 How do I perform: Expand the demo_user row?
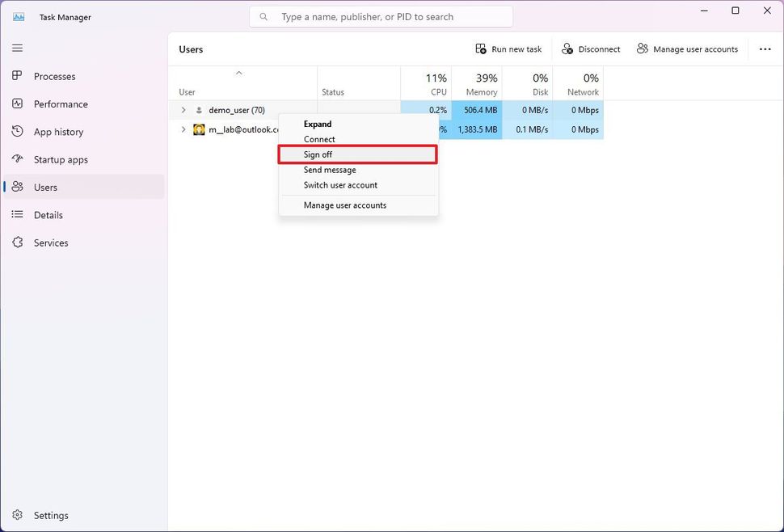tap(183, 109)
